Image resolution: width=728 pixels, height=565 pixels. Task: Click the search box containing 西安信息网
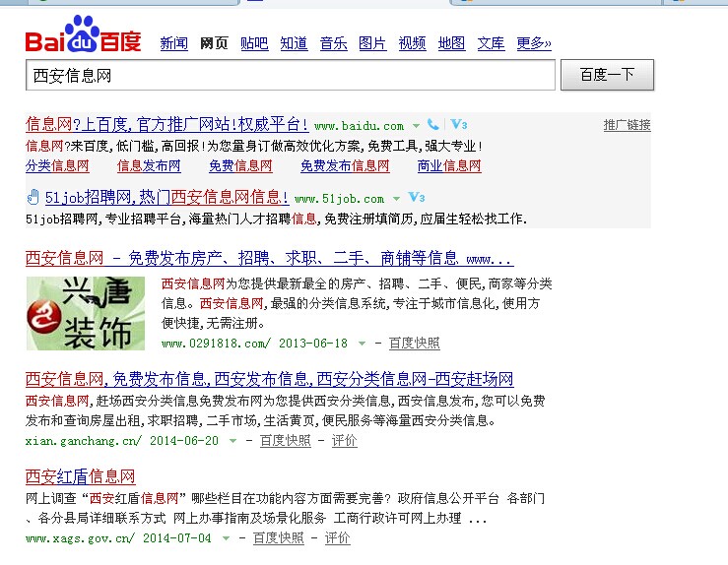point(290,75)
